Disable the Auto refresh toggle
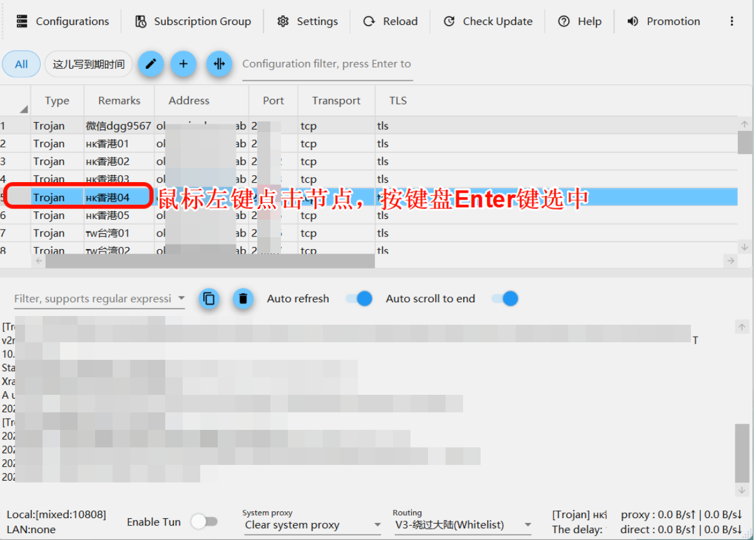This screenshot has width=756, height=540. coord(359,299)
